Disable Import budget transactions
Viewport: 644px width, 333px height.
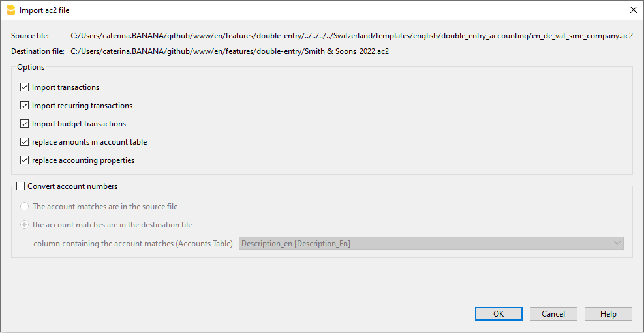coord(25,124)
